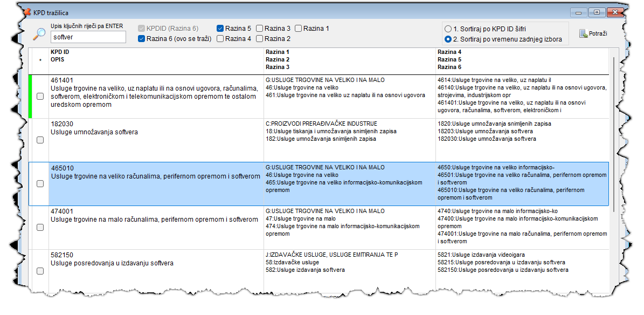
Task: Click the keyword input field containing softver
Action: (88, 37)
